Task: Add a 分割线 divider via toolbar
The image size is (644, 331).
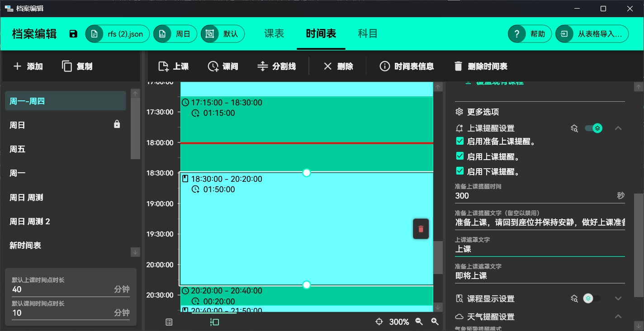Action: pos(276,66)
